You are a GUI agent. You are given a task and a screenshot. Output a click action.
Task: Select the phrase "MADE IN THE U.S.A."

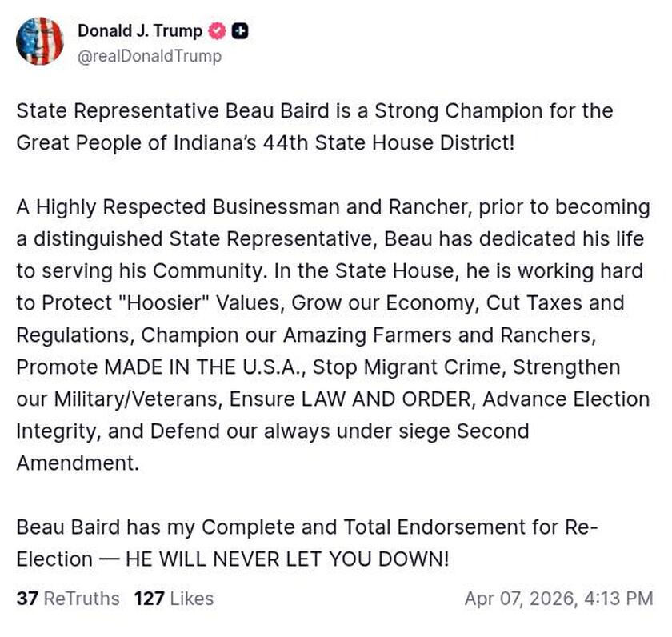click(205, 367)
